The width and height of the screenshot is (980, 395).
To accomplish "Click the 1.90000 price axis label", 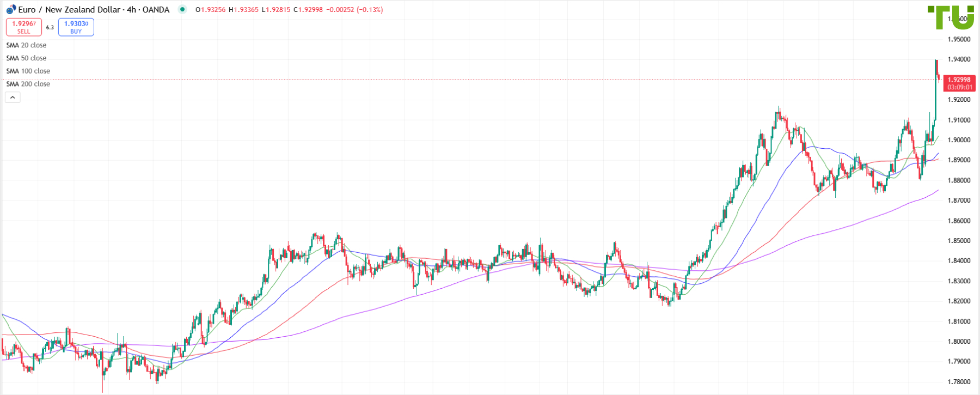I will point(959,140).
